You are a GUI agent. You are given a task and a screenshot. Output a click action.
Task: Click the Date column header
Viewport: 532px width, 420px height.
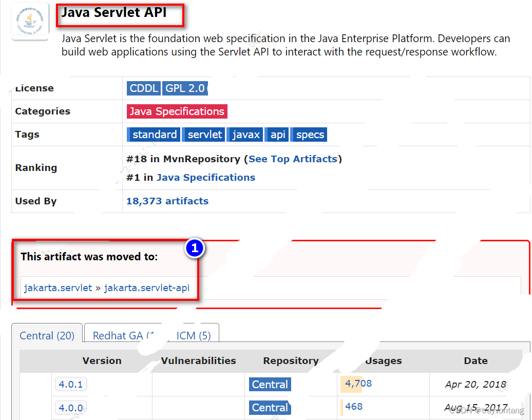pyautogui.click(x=476, y=360)
